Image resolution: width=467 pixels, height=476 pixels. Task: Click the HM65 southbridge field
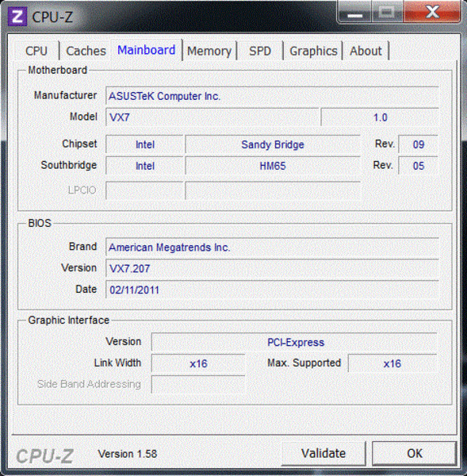tap(273, 166)
